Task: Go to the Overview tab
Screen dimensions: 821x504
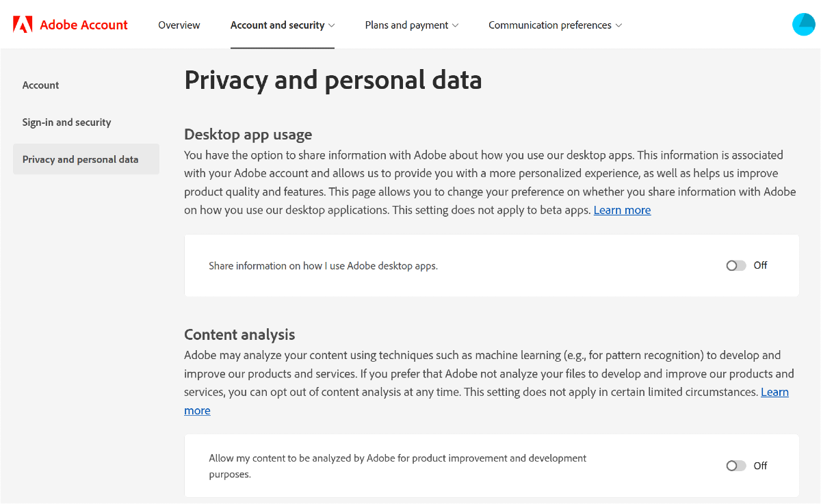Action: coord(179,25)
